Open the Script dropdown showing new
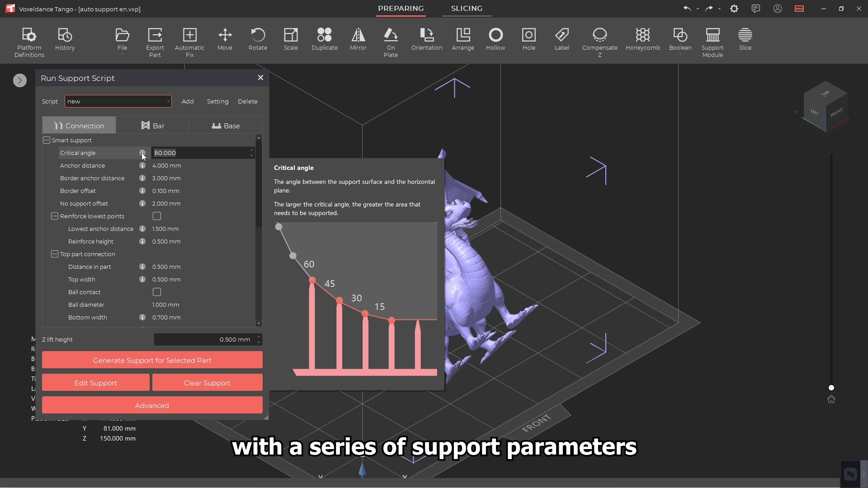The height and width of the screenshot is (488, 868). point(118,101)
